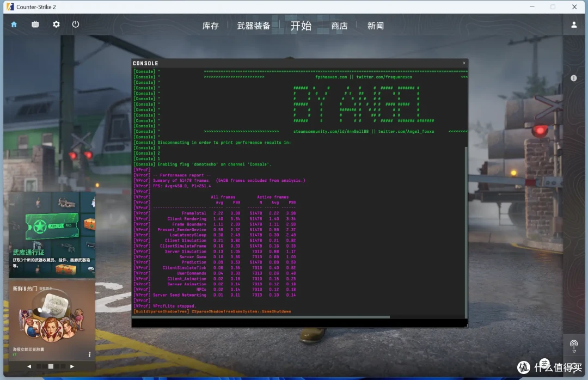
Task: Click 'Disconnecting in order to print performance results' line
Action: [x=224, y=143]
